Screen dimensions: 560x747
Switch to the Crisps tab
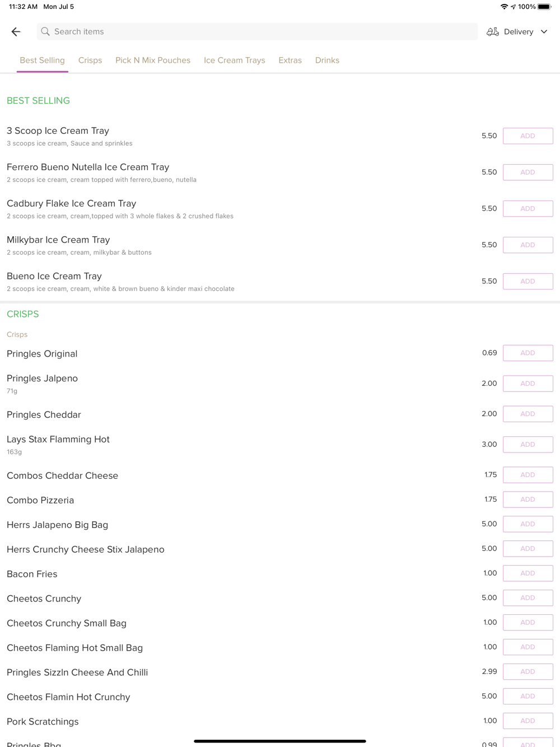coord(90,60)
